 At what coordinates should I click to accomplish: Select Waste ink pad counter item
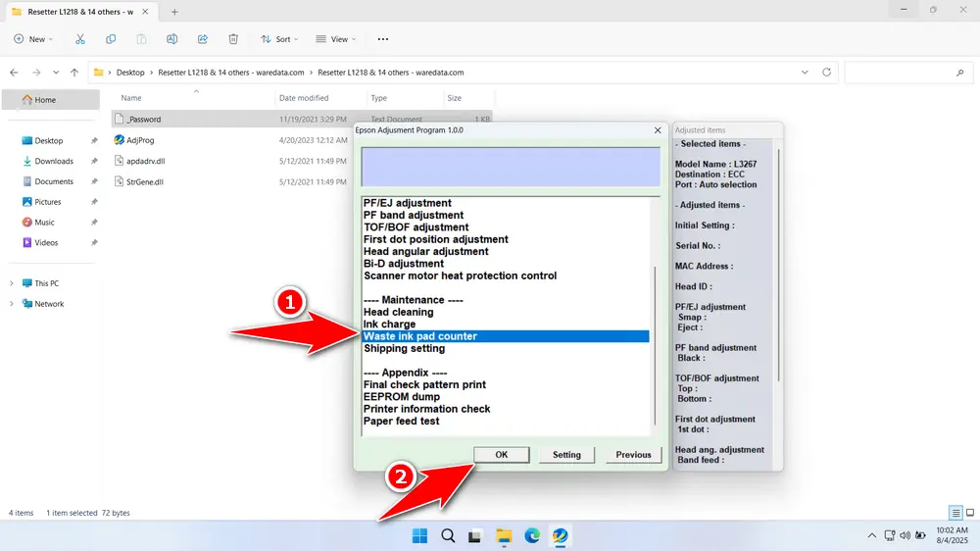[506, 336]
